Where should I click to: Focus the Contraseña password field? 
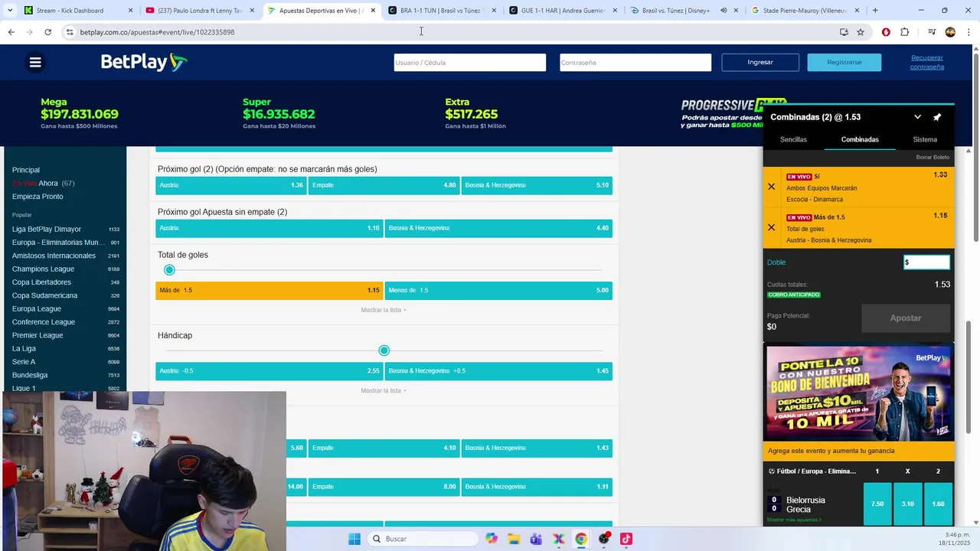(x=635, y=62)
